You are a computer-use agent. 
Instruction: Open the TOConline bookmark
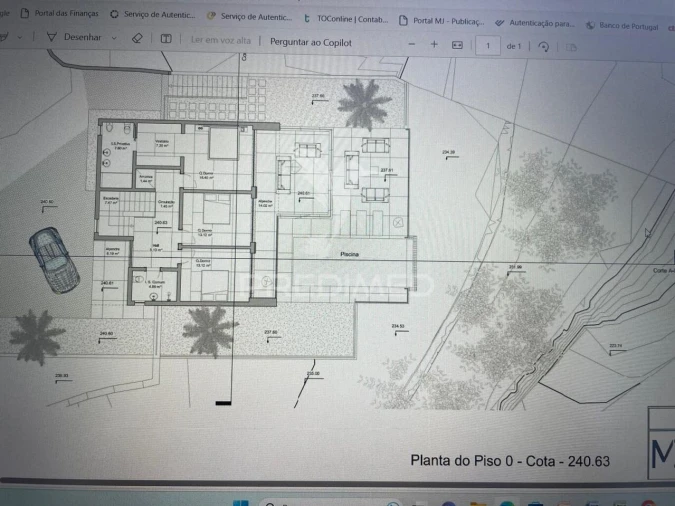point(345,18)
